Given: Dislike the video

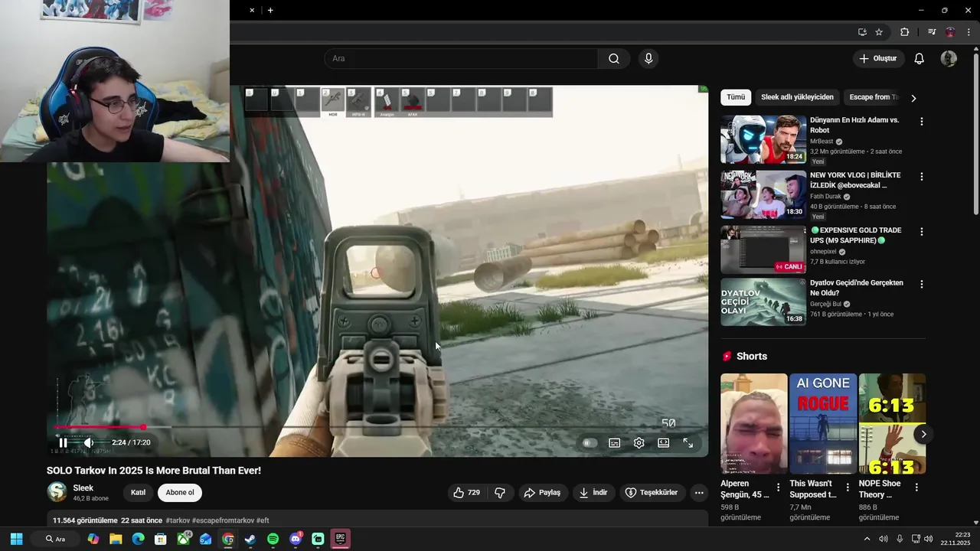Looking at the screenshot, I should coord(500,493).
